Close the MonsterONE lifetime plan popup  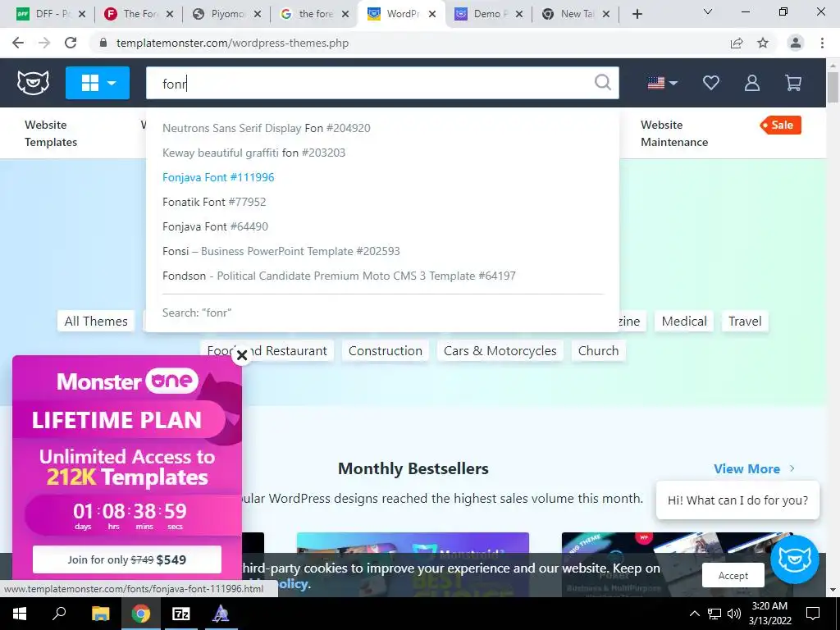pyautogui.click(x=242, y=355)
